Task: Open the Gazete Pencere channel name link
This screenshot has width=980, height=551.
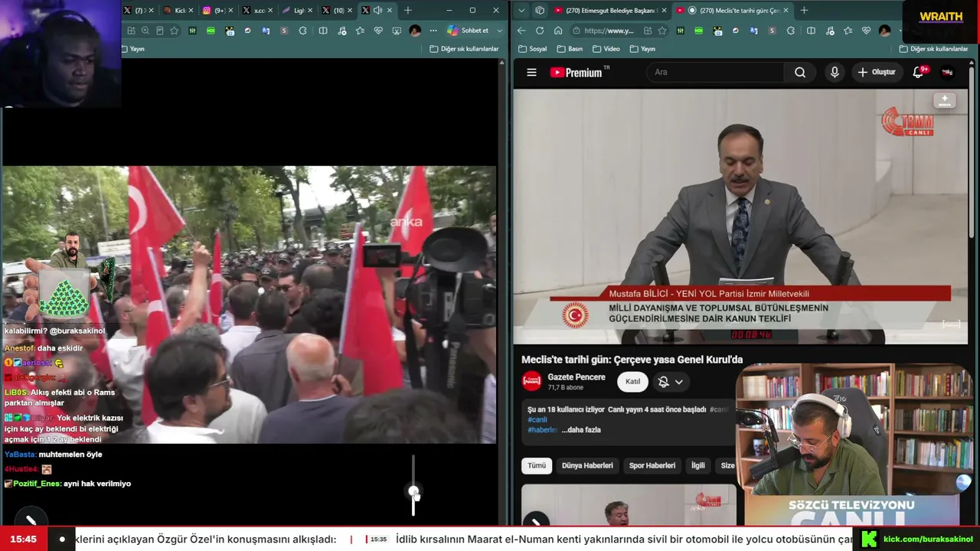Action: coord(577,377)
